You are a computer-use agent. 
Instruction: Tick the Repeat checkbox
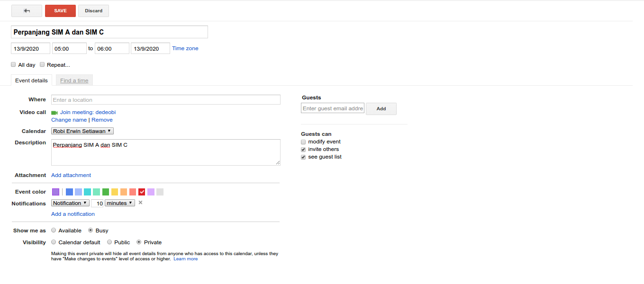pyautogui.click(x=42, y=64)
